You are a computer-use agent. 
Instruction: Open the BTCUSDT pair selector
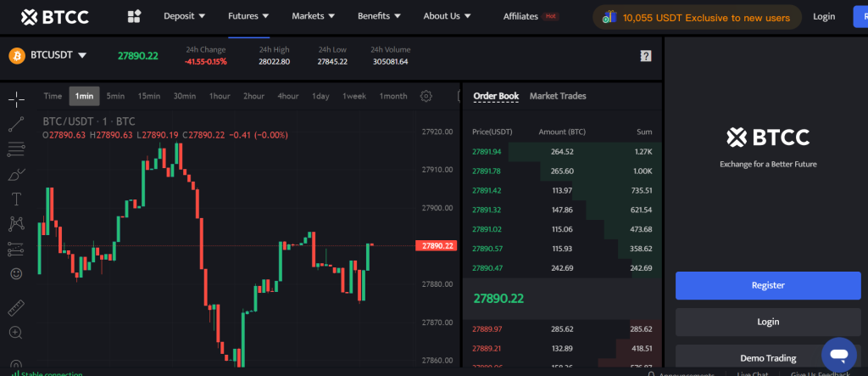[58, 55]
